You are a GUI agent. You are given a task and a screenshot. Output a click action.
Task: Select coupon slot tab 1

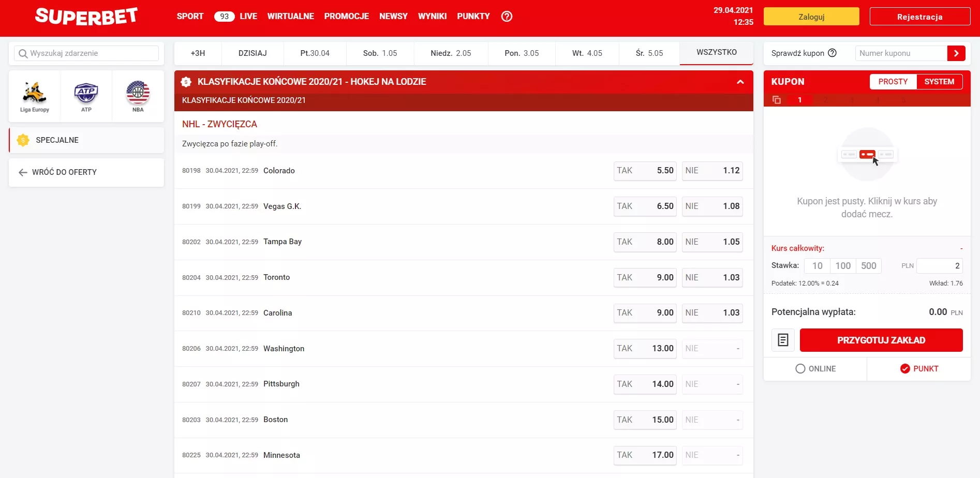tap(799, 100)
